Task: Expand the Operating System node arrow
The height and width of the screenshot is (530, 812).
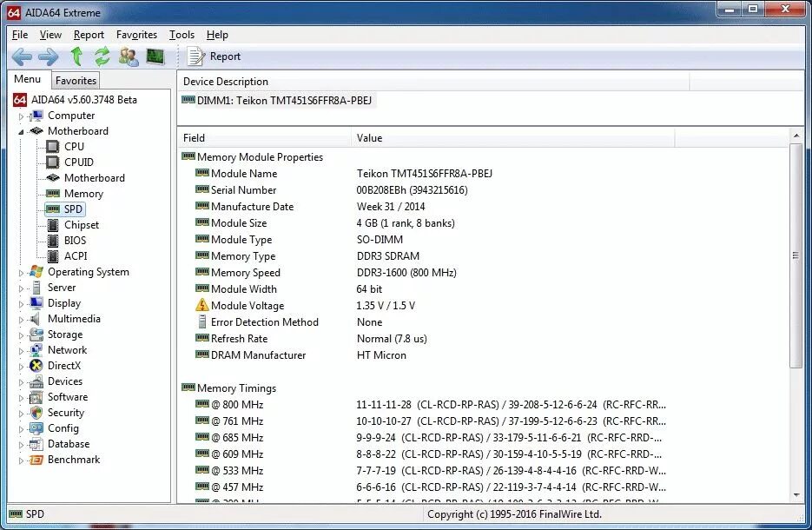Action: tap(21, 273)
